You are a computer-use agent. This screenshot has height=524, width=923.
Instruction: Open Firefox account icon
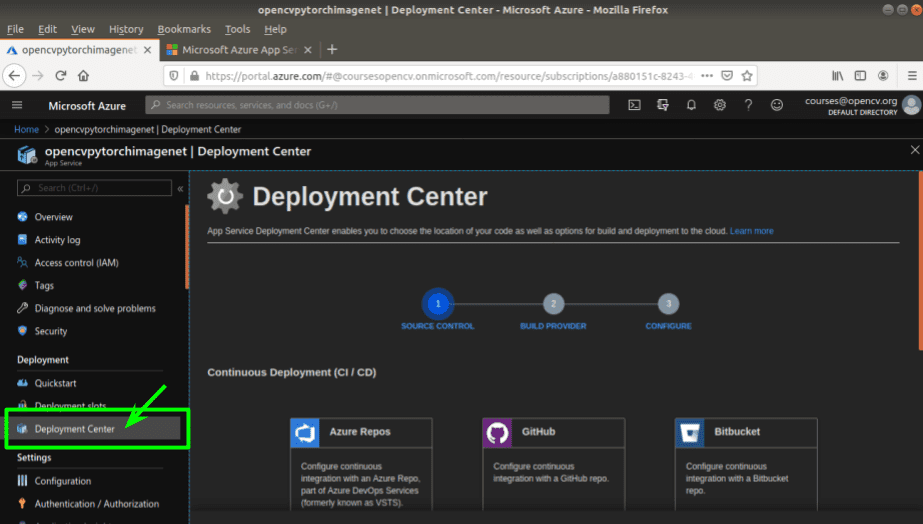click(x=883, y=75)
